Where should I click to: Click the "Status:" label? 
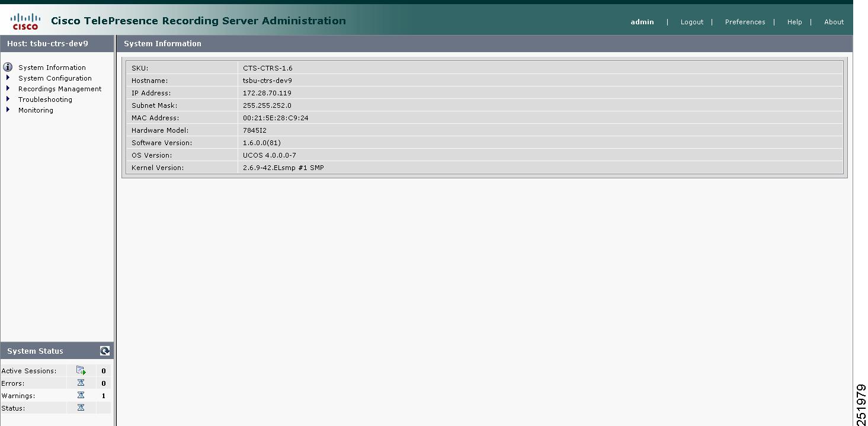tap(13, 408)
